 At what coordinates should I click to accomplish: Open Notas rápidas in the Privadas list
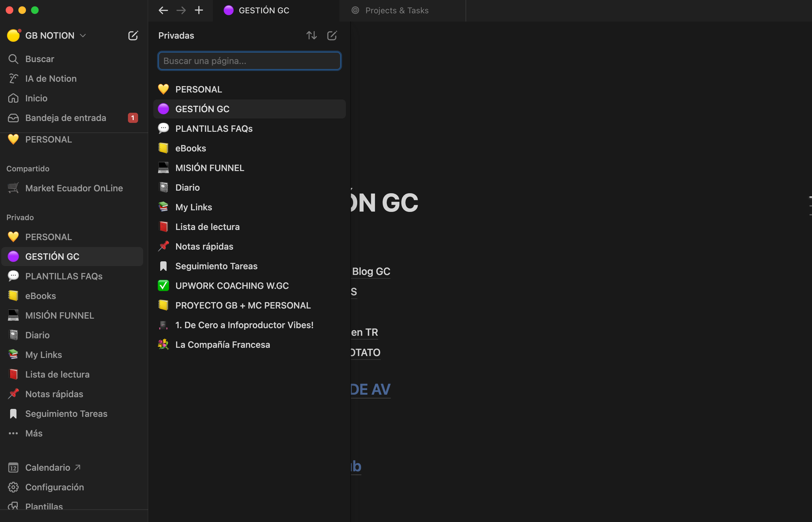(250, 247)
